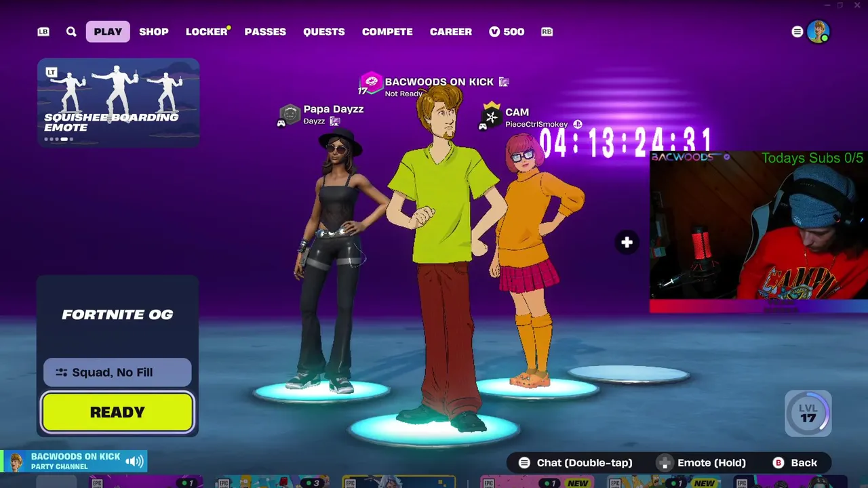Image resolution: width=868 pixels, height=488 pixels.
Task: Click the pink BACWOODS ON KICK banner icon
Action: 371,83
